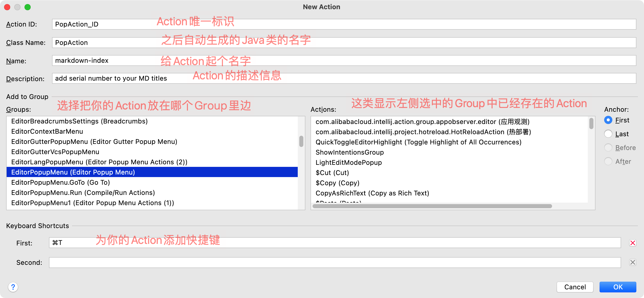
Task: Clear the First keyboard shortcut
Action: pyautogui.click(x=633, y=243)
